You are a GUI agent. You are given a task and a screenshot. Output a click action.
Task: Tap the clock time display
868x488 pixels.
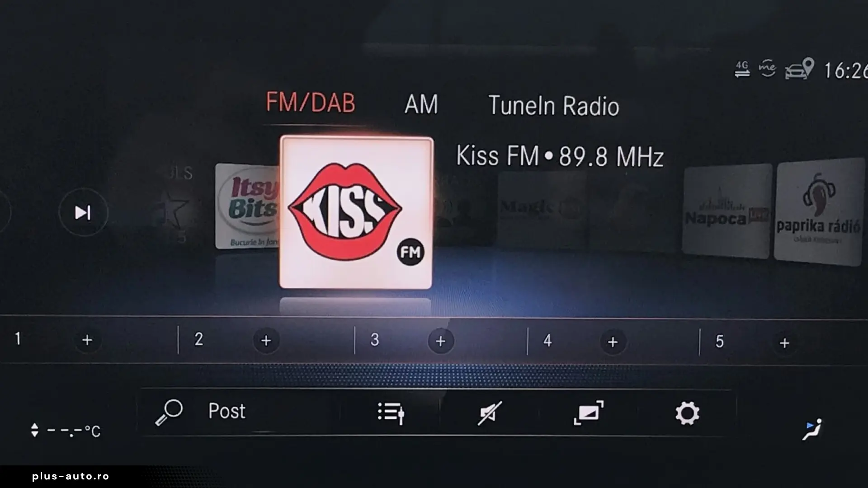(845, 70)
